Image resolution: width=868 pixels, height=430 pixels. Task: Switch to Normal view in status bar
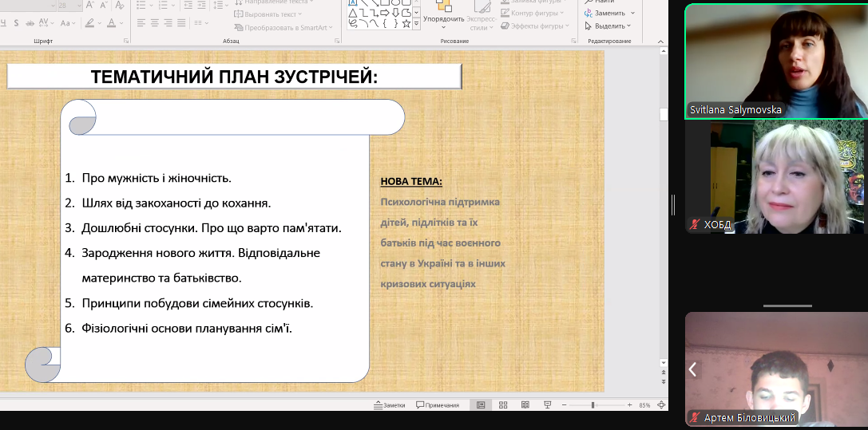coord(481,405)
